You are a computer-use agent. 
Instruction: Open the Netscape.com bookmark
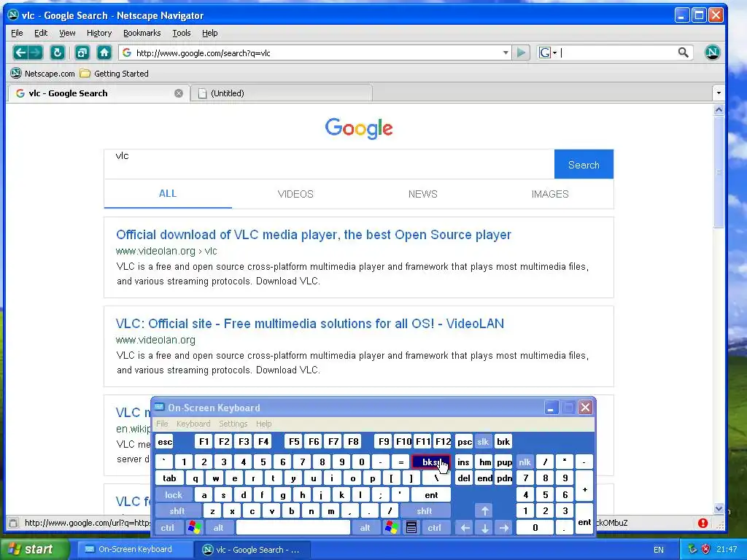click(43, 74)
